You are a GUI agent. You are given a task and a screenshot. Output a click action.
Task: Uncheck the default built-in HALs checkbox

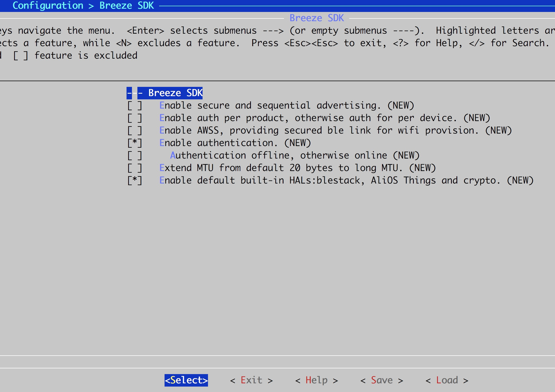click(135, 181)
